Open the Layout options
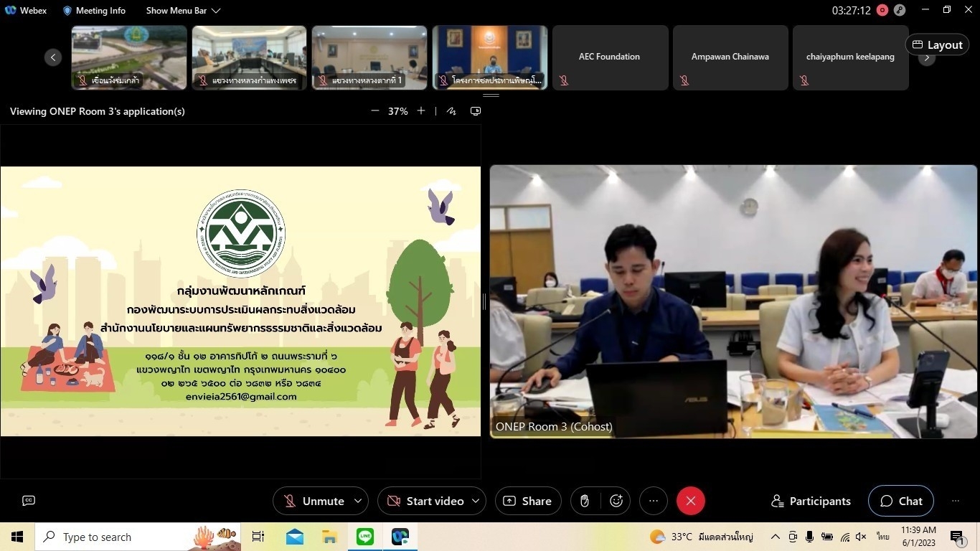This screenshot has height=551, width=980. tap(937, 44)
